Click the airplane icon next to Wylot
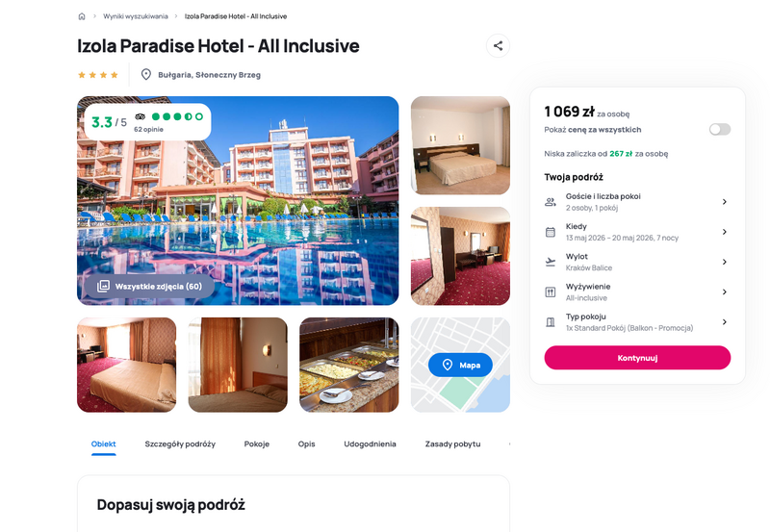 point(551,262)
